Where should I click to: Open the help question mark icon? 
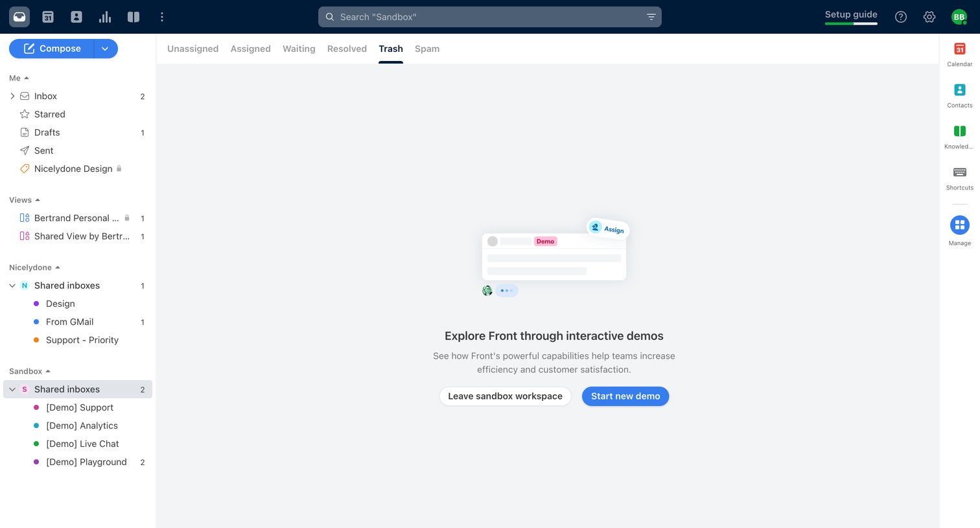901,17
